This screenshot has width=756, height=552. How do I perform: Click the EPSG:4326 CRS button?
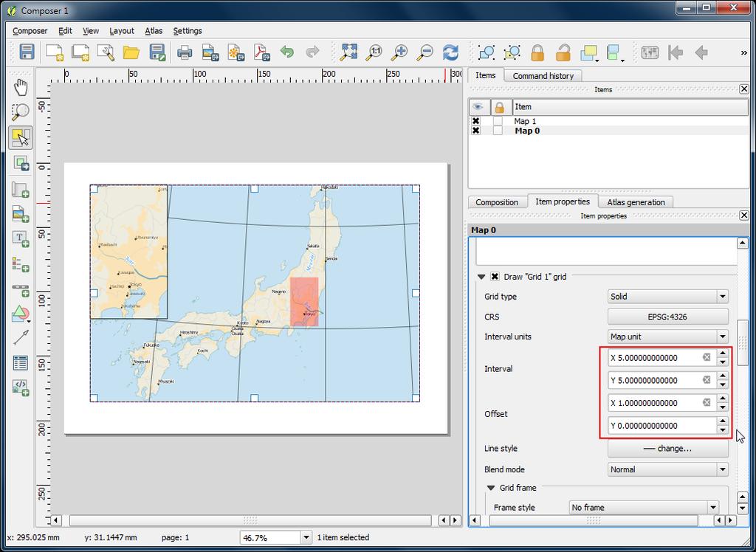pos(667,317)
